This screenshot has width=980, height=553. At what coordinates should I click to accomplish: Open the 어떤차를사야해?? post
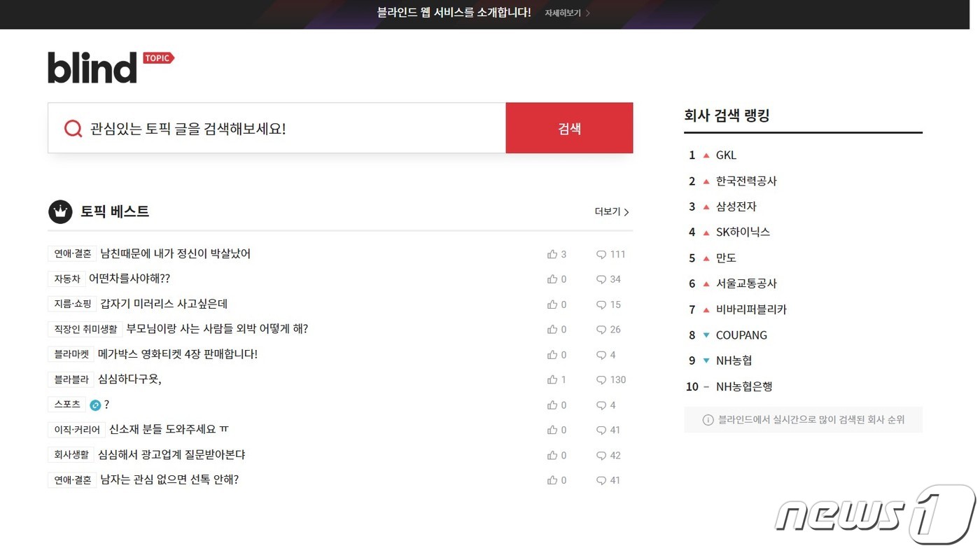(129, 279)
